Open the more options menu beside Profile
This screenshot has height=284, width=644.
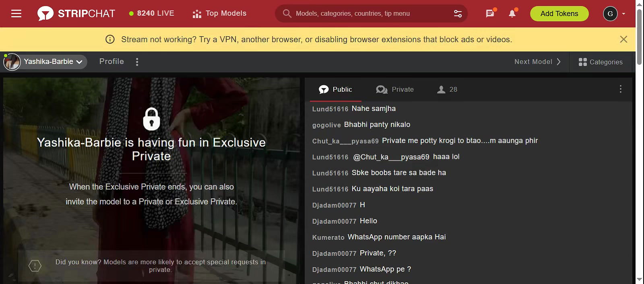(137, 62)
